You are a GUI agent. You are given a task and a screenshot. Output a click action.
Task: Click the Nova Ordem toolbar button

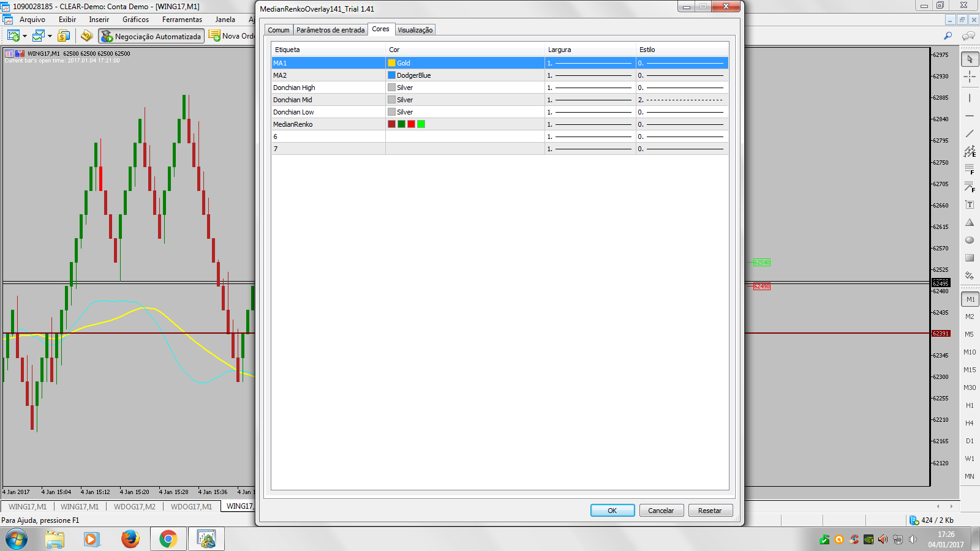(232, 36)
